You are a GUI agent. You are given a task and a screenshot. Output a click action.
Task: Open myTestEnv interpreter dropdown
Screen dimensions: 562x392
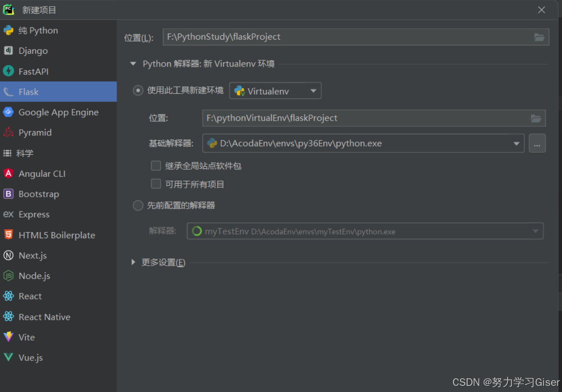365,231
